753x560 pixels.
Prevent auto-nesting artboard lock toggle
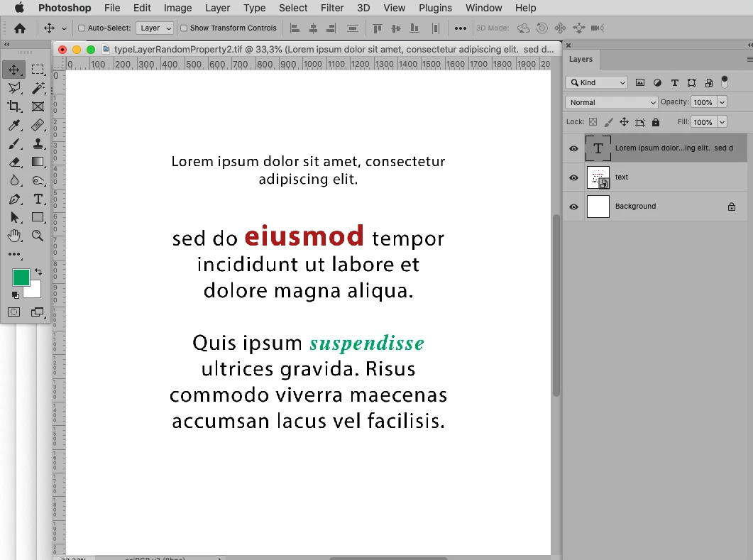(639, 122)
